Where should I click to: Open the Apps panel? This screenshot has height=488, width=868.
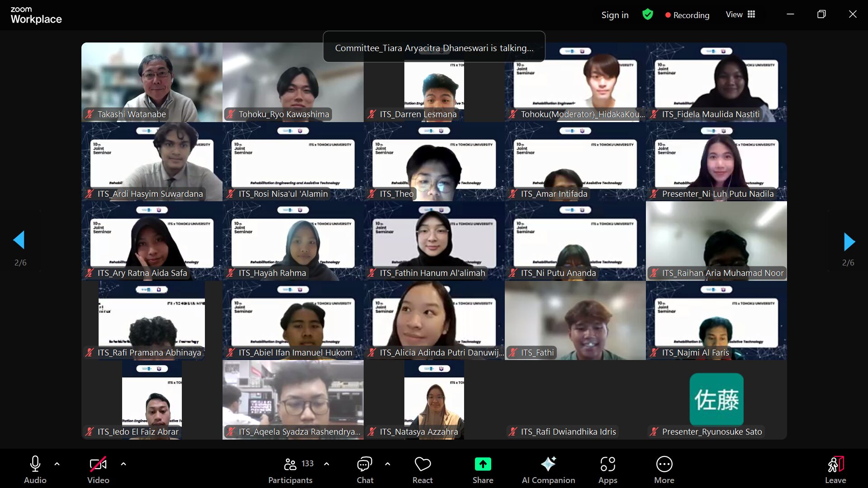pos(607,469)
